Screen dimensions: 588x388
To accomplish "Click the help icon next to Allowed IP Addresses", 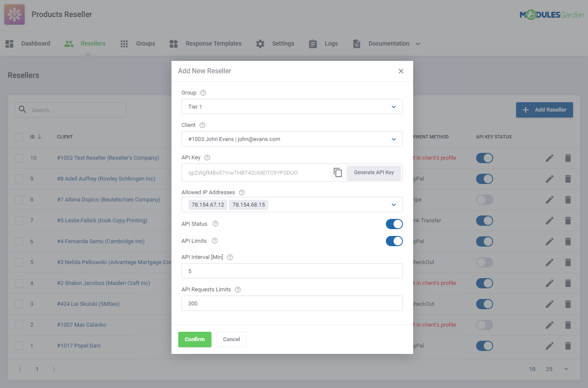I will tap(242, 192).
